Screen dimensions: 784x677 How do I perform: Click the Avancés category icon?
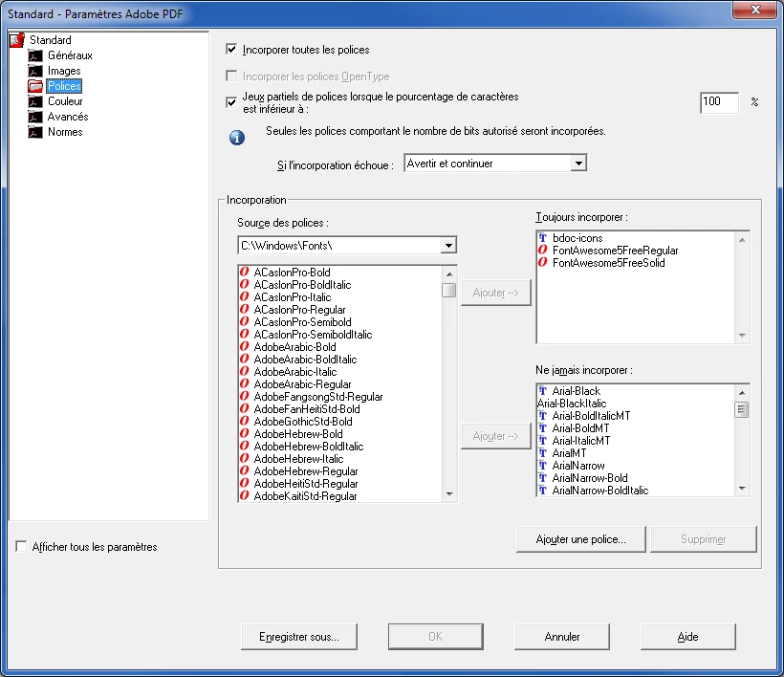click(x=35, y=117)
